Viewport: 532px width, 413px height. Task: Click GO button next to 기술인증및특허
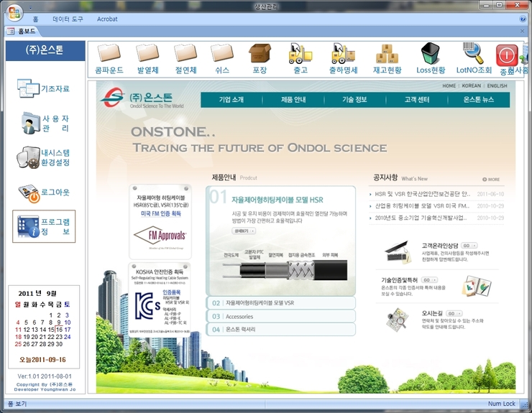(x=429, y=280)
